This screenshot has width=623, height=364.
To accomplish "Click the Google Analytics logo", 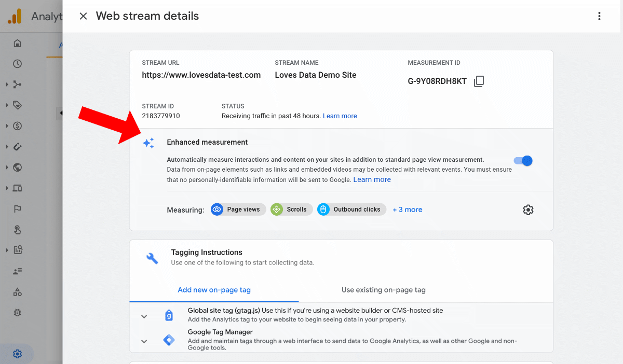I will [x=15, y=16].
